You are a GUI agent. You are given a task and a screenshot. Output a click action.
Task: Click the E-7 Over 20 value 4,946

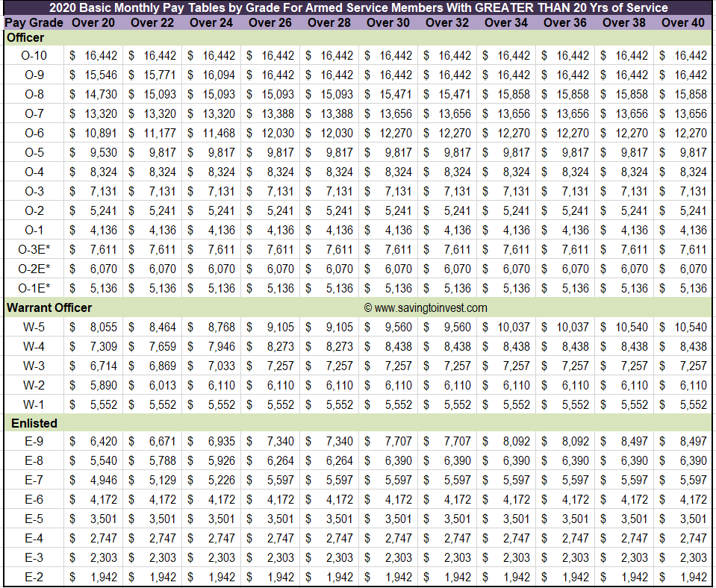click(x=104, y=481)
